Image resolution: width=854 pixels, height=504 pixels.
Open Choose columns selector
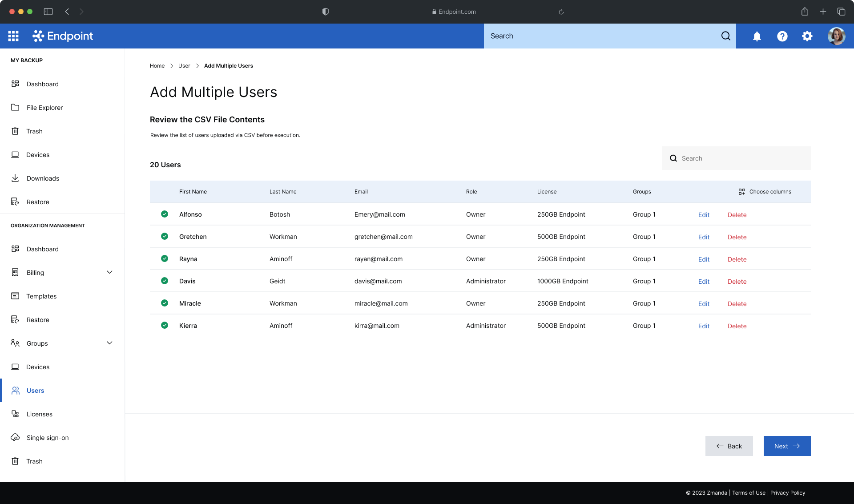point(765,192)
